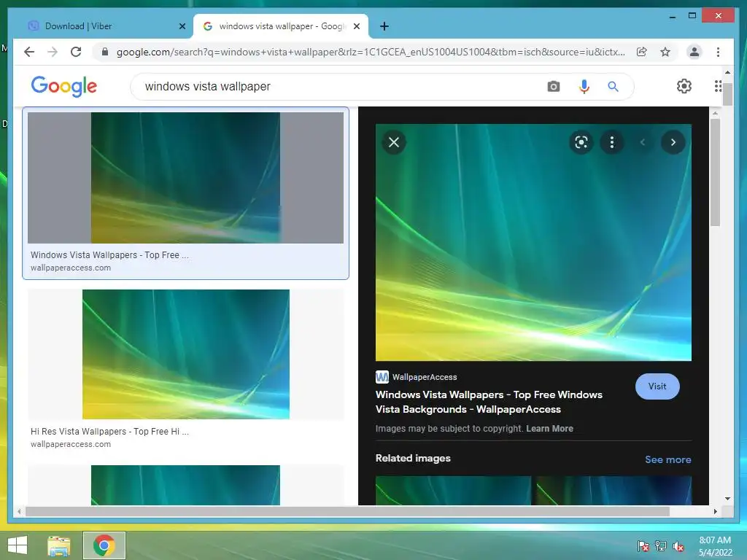Open Google quick settings gear
Image resolution: width=747 pixels, height=560 pixels.
pyautogui.click(x=684, y=86)
